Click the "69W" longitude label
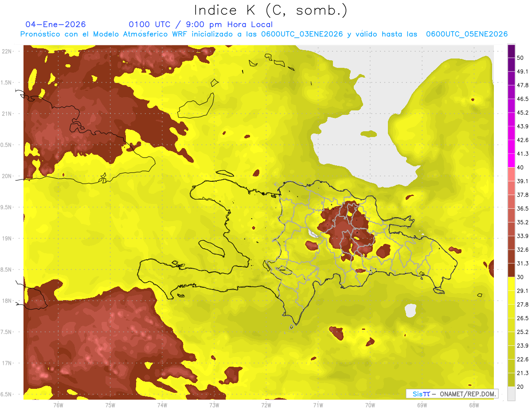This screenshot has width=532, height=411. click(x=422, y=405)
